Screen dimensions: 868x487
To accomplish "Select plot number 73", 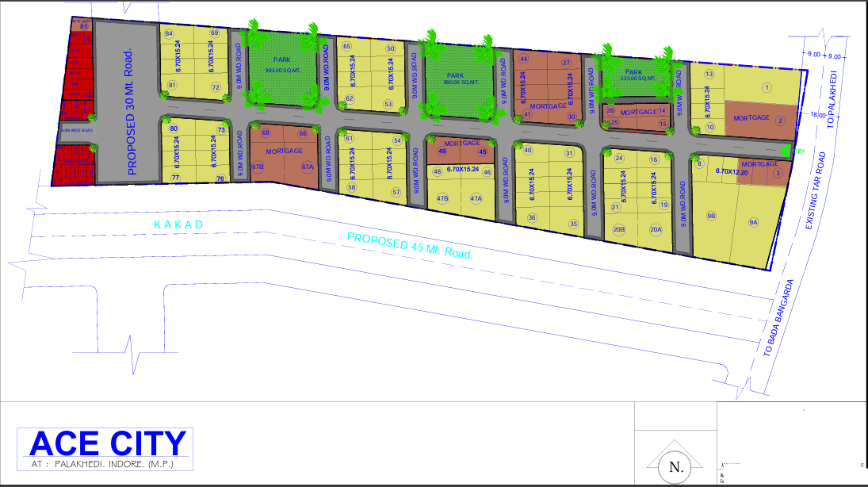I will 221,130.
